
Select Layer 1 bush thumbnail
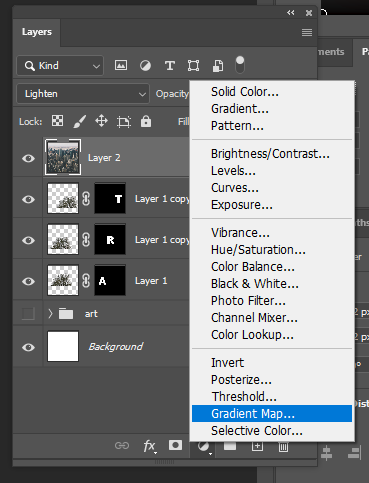tap(63, 280)
